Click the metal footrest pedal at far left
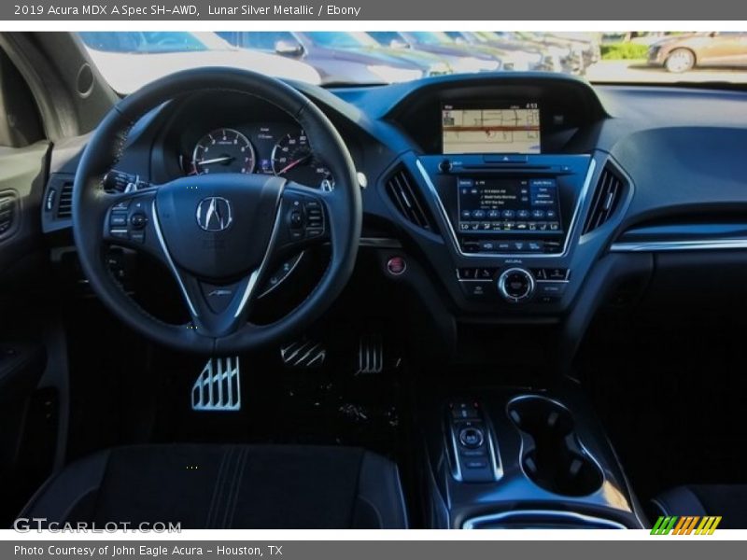Viewport: 747px width, 560px height. click(x=217, y=384)
